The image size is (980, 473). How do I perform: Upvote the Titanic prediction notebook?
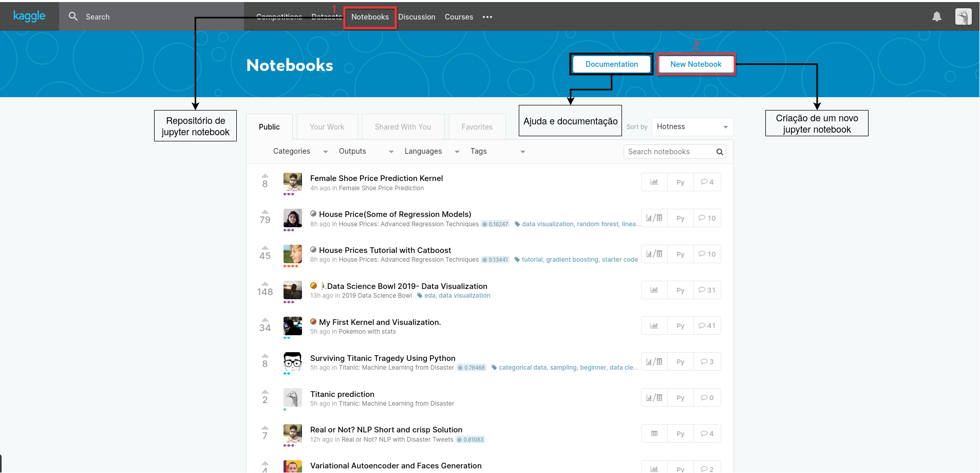[x=265, y=392]
